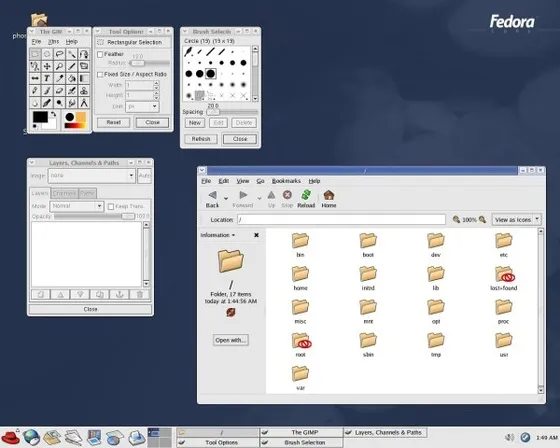The width and height of the screenshot is (560, 448).
Task: Select the Pencil tool in GIMP toolbox
Action: coord(35,90)
